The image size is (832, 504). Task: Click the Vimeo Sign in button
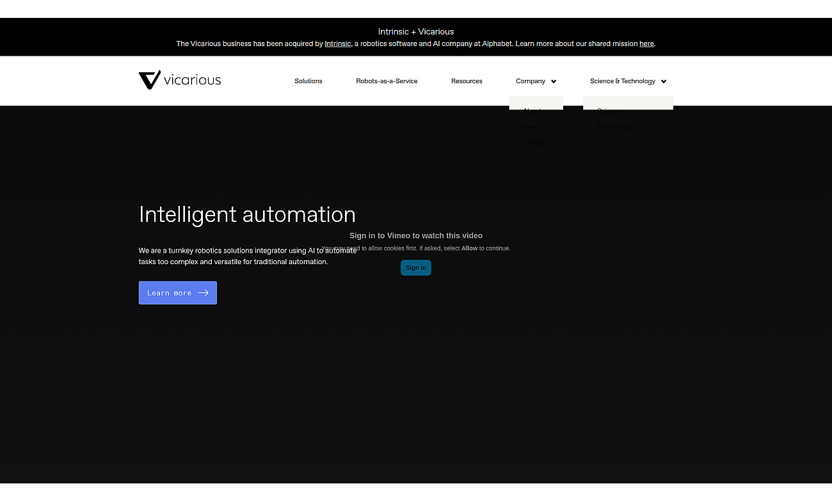416,268
